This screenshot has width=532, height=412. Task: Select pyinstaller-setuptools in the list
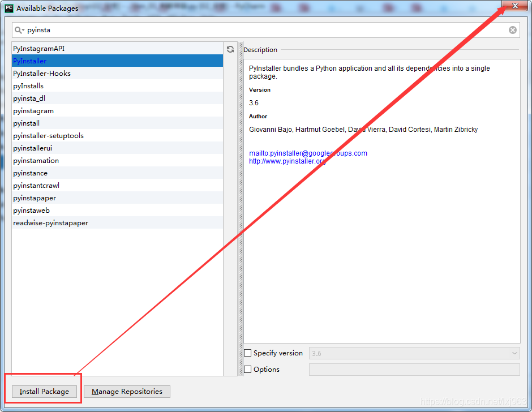coord(117,136)
